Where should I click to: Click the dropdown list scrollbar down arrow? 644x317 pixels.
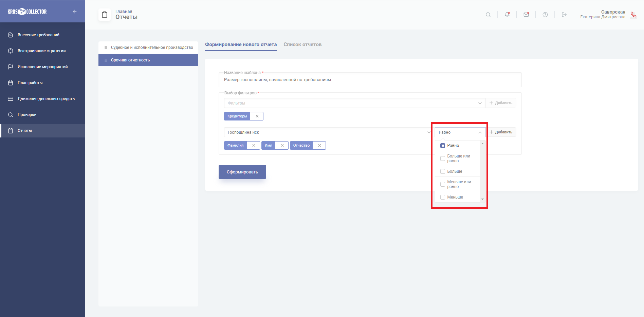tap(482, 200)
